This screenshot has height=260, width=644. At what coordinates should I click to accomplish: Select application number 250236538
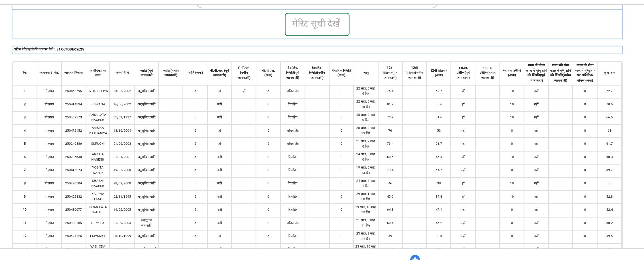[x=73, y=157]
